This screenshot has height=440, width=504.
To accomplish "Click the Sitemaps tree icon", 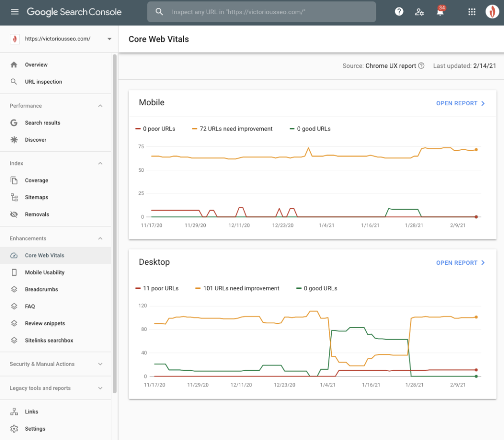I will (x=14, y=197).
